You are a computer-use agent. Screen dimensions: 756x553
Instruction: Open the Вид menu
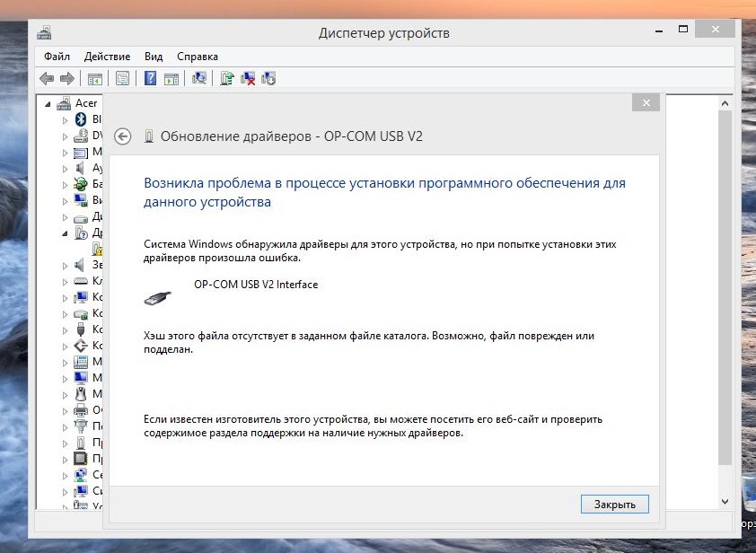coord(154,57)
